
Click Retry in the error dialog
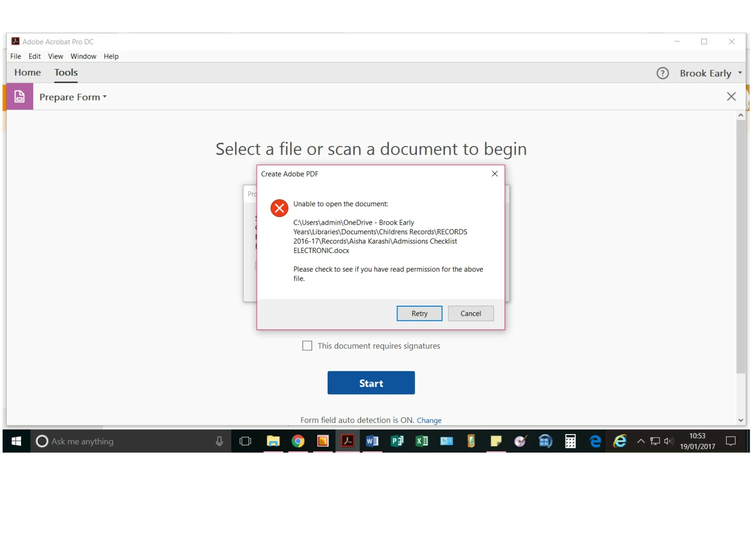click(419, 314)
